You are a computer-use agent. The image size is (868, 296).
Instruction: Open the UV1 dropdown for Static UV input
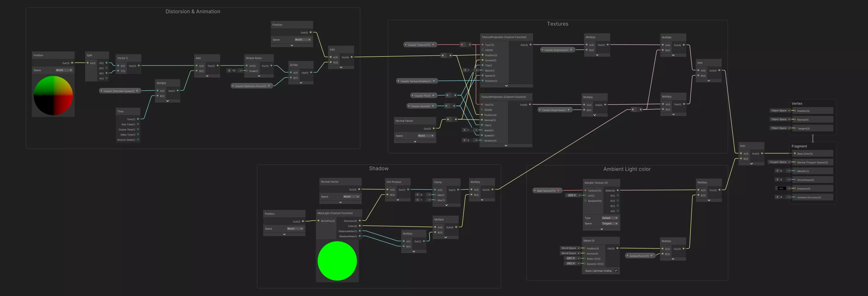coord(570,258)
